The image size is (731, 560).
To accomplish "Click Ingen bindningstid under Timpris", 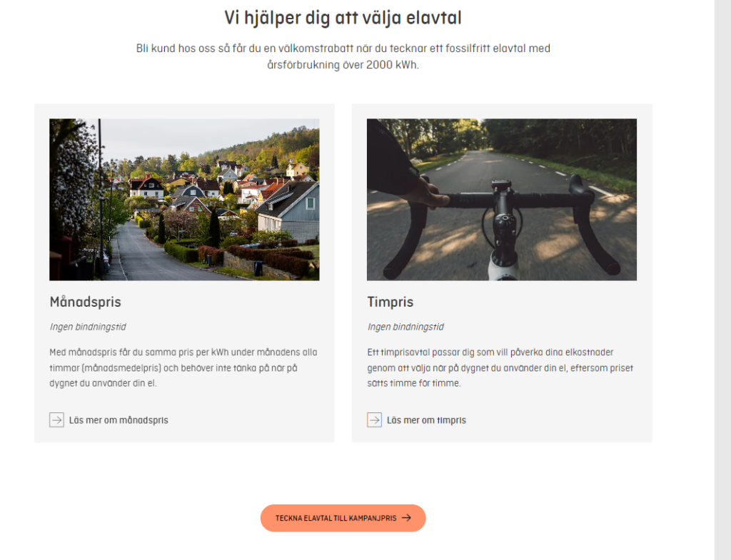I will click(405, 327).
